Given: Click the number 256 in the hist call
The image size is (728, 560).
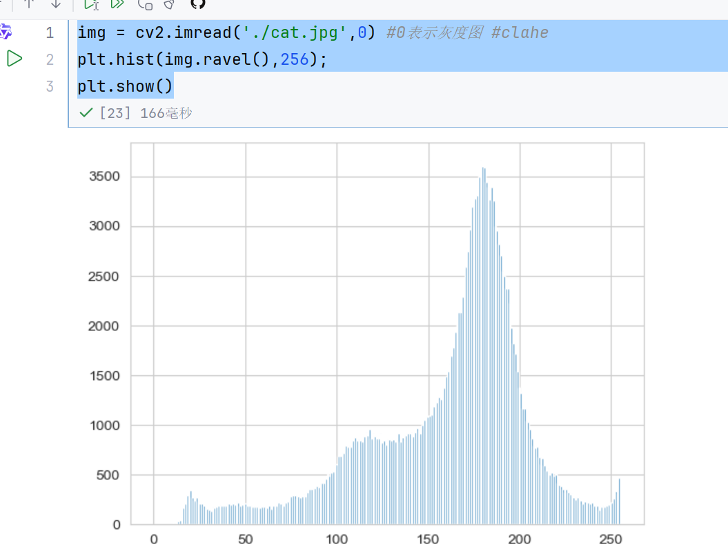Looking at the screenshot, I should [x=295, y=59].
